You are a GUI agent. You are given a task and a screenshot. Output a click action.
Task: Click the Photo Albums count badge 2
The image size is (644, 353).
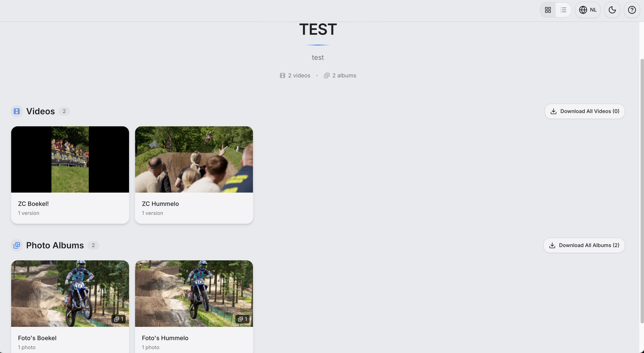coord(93,245)
